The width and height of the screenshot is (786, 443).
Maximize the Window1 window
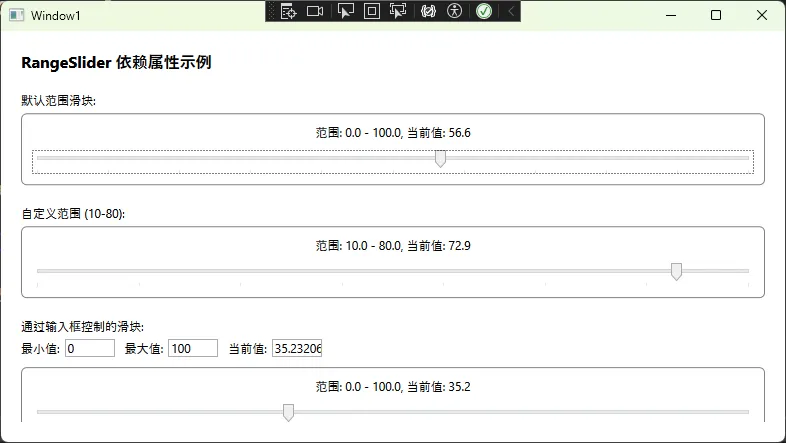coord(716,15)
